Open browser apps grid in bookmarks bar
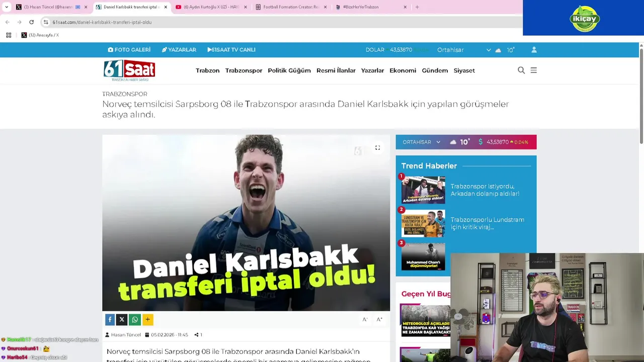The image size is (644, 362). pyautogui.click(x=9, y=35)
